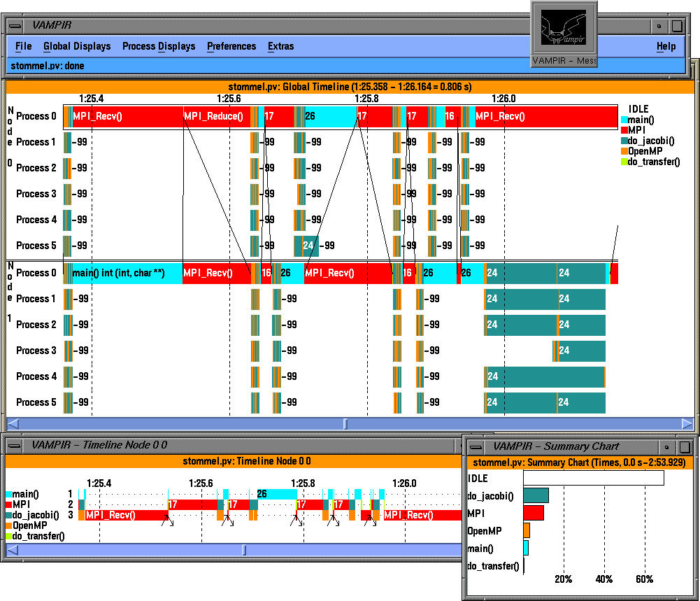Screen dimensions: 700x601
Task: Open the File menu
Action: pos(23,46)
